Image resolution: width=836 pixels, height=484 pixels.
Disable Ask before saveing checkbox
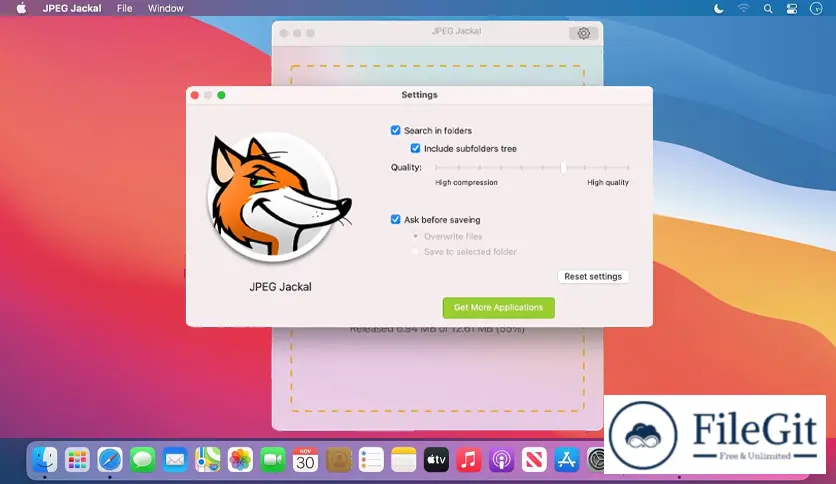pyautogui.click(x=395, y=219)
